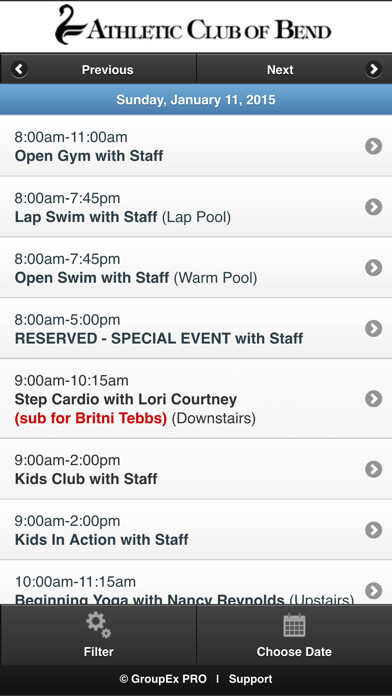Screen dimensions: 392x696
Task: Click the GroupEx PRO copyright link
Action: [x=163, y=679]
